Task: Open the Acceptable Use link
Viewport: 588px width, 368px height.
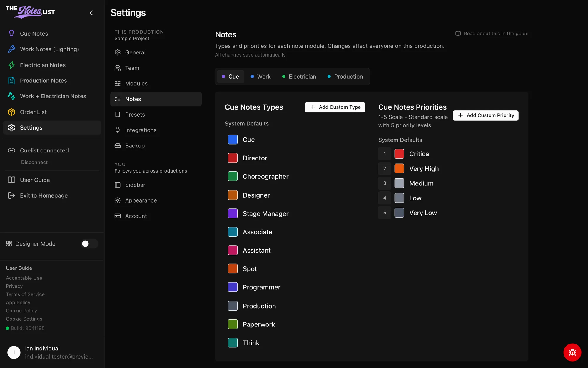Action: pyautogui.click(x=24, y=278)
